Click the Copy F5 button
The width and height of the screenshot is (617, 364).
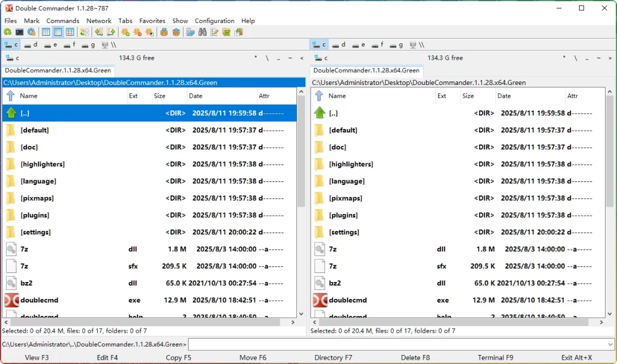pyautogui.click(x=178, y=357)
